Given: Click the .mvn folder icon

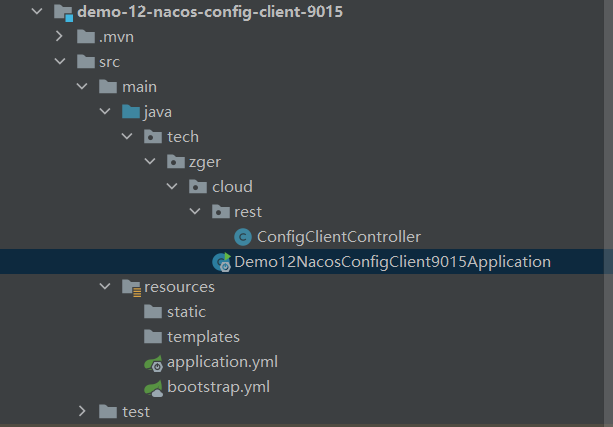Looking at the screenshot, I should pyautogui.click(x=86, y=37).
